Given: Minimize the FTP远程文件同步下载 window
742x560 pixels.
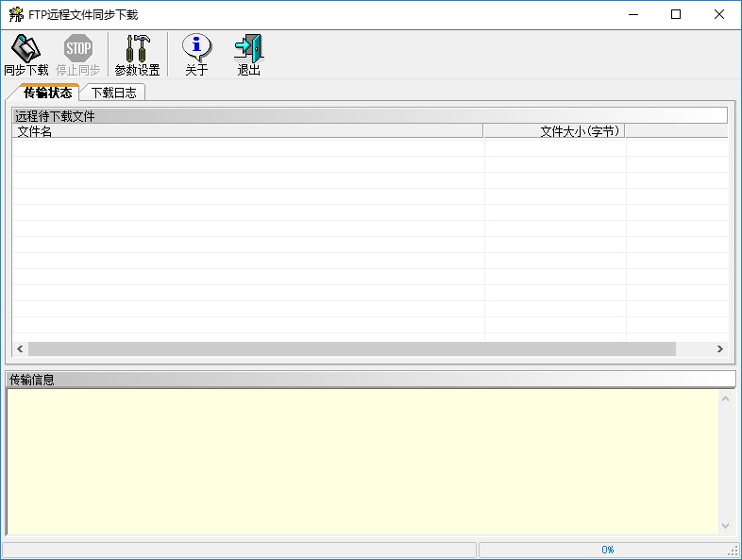Looking at the screenshot, I should [633, 15].
